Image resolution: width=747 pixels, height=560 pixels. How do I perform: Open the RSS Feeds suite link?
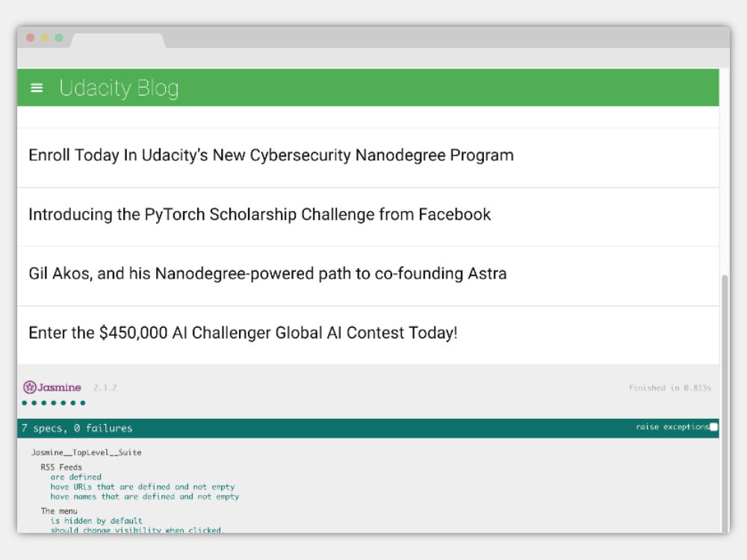[x=61, y=467]
